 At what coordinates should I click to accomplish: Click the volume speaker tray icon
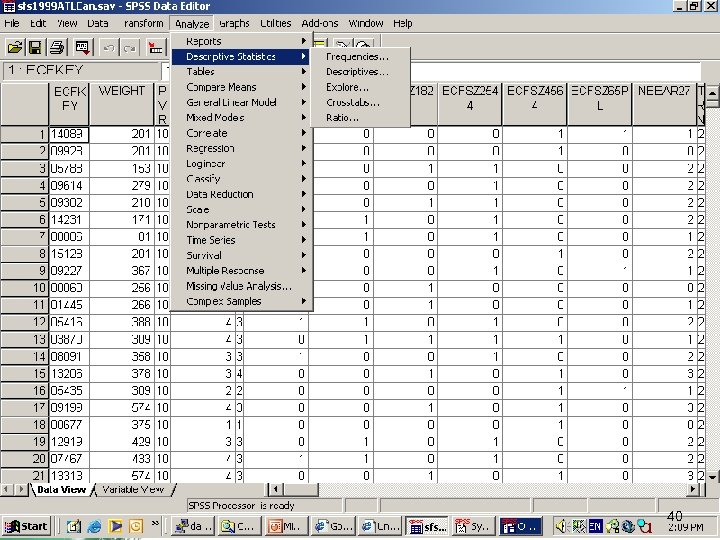click(561, 526)
